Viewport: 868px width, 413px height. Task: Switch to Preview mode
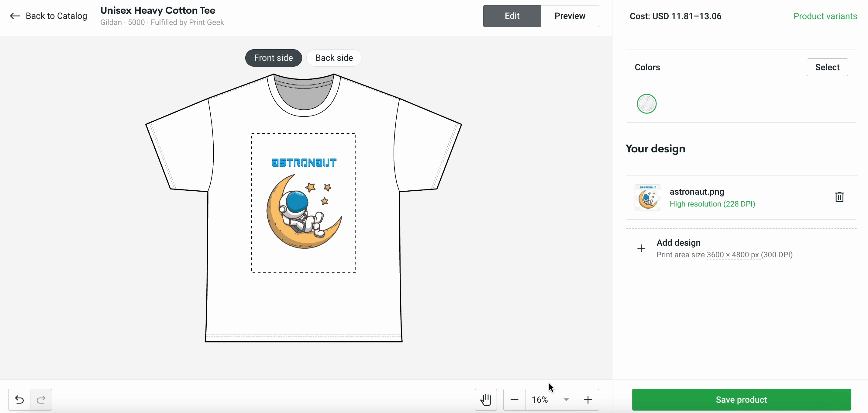coord(570,16)
